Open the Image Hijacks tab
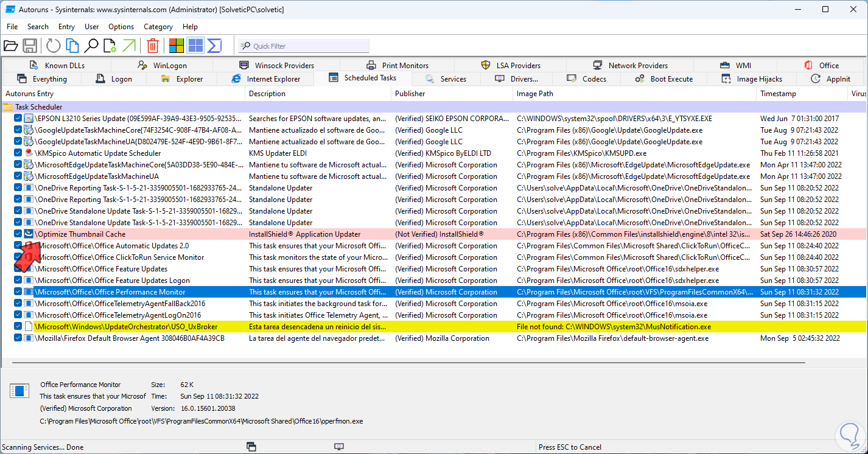868x454 pixels. [x=752, y=79]
